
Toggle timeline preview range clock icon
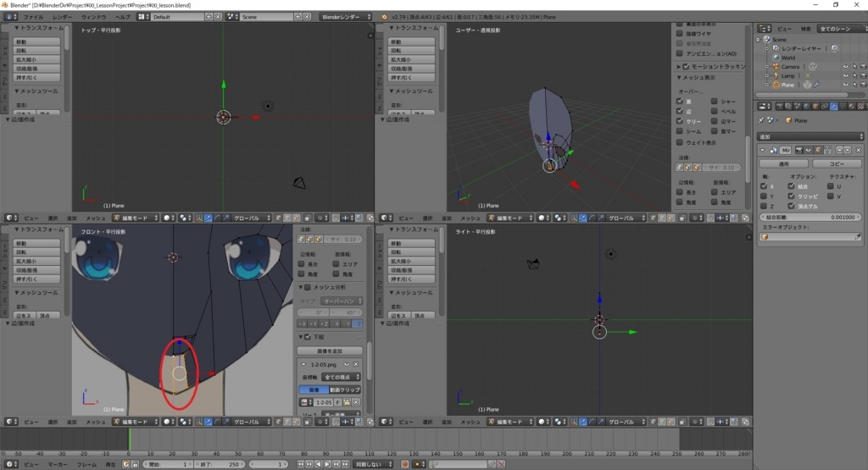(126, 464)
